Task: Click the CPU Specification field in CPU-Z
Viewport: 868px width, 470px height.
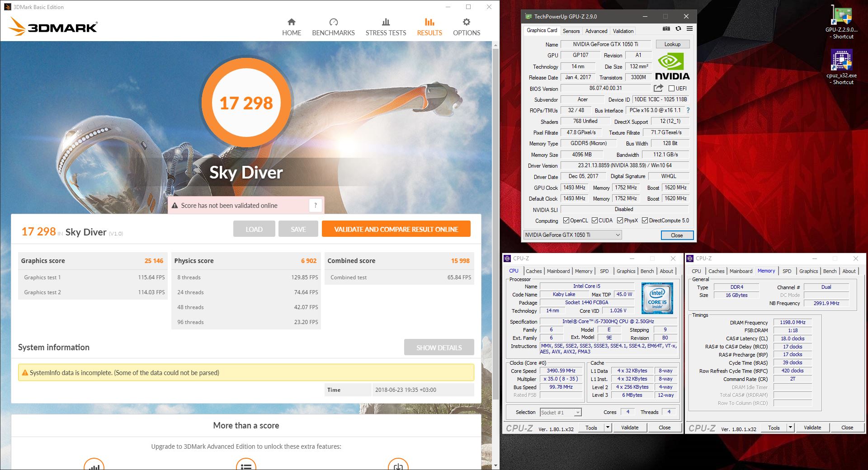Action: [608, 321]
